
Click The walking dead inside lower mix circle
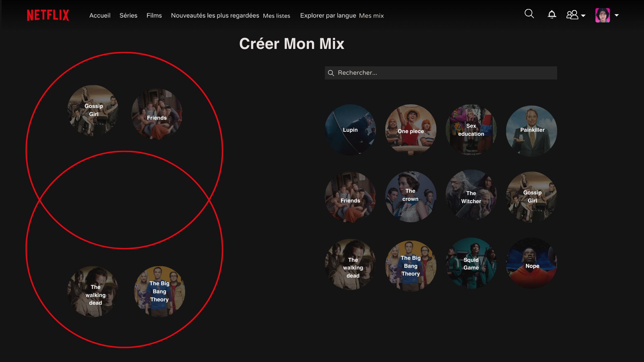tap(93, 292)
